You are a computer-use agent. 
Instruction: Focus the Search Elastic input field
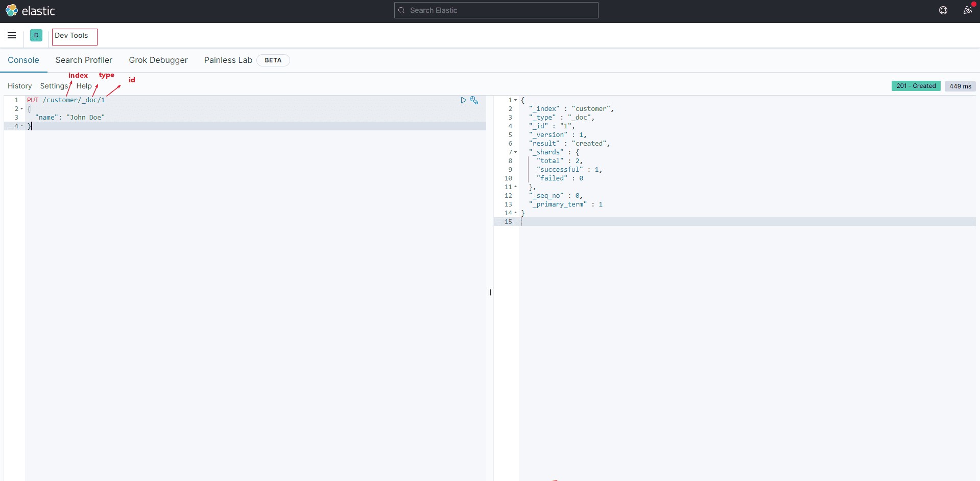pos(500,10)
